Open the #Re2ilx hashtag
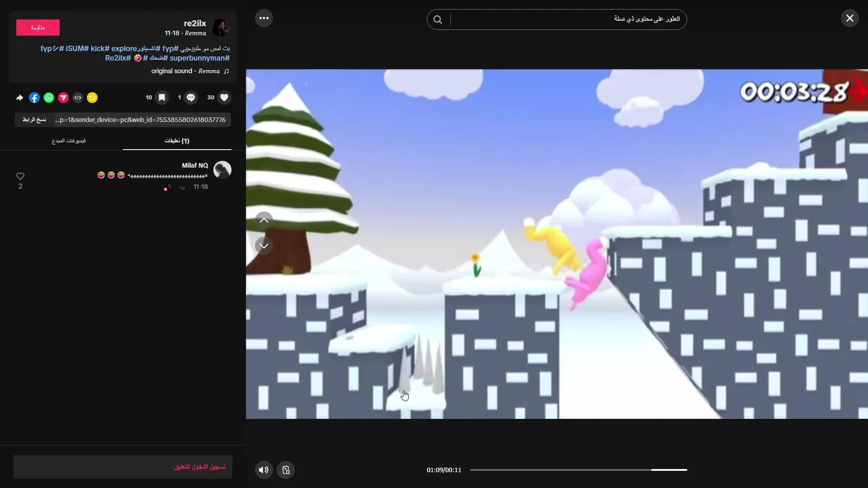Screen dimensions: 868x488 [x=117, y=58]
